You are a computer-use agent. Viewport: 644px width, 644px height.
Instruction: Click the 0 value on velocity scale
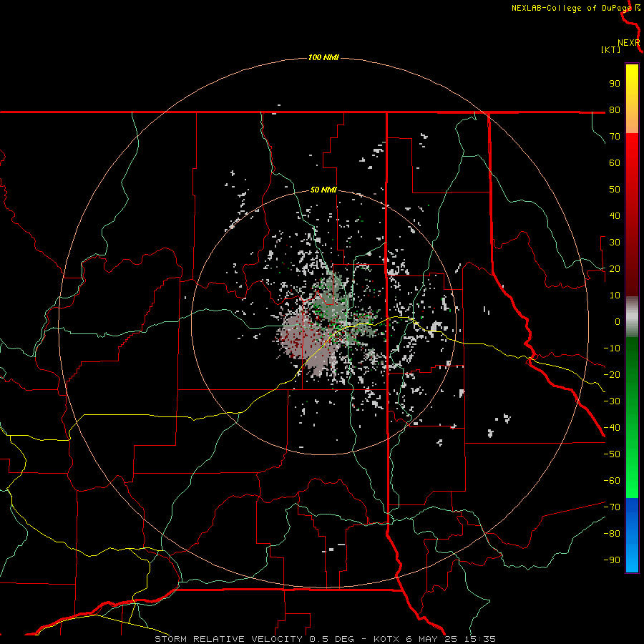(618, 321)
